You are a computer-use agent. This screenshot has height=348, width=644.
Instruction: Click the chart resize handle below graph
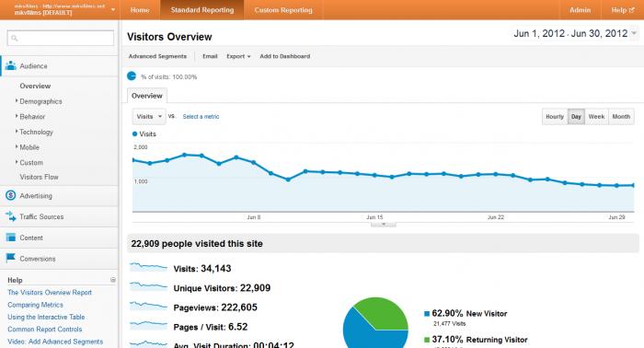[384, 225]
